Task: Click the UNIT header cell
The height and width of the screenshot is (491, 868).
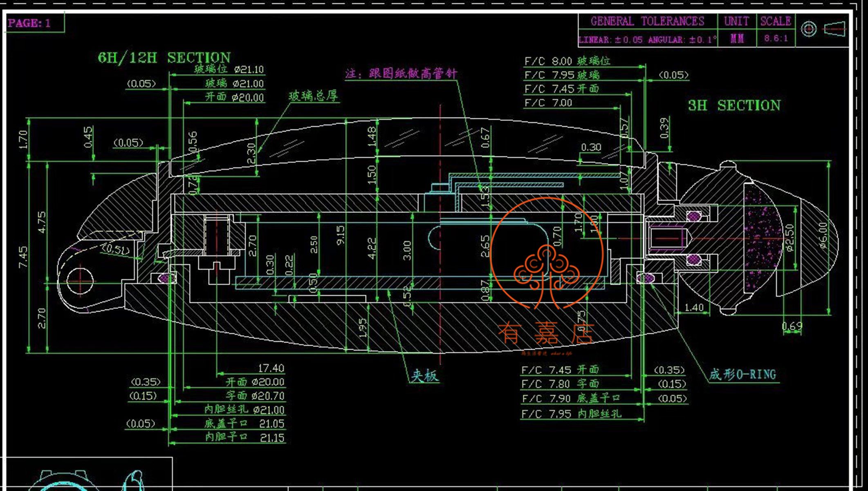Action: pyautogui.click(x=736, y=21)
